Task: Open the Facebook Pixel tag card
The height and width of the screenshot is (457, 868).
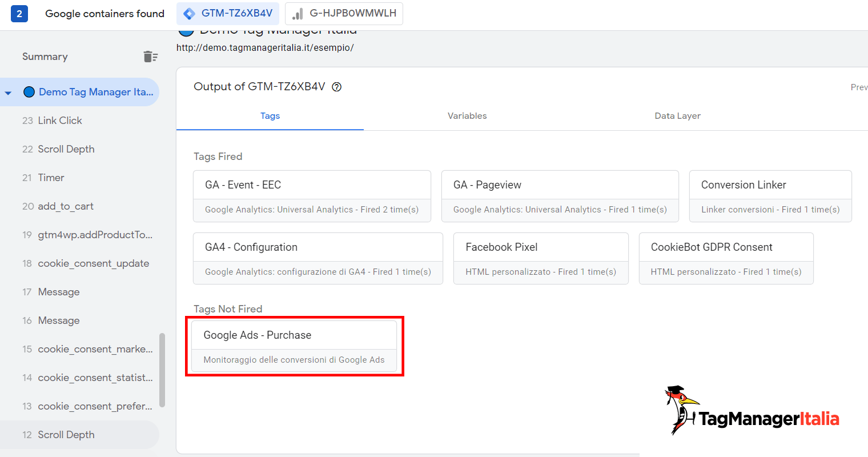Action: click(541, 258)
